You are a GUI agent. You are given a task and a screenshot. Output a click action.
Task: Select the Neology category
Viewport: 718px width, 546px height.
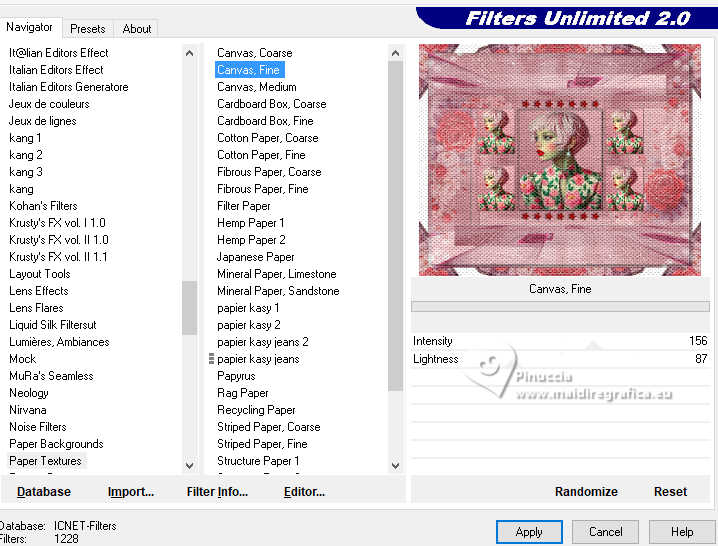point(29,393)
